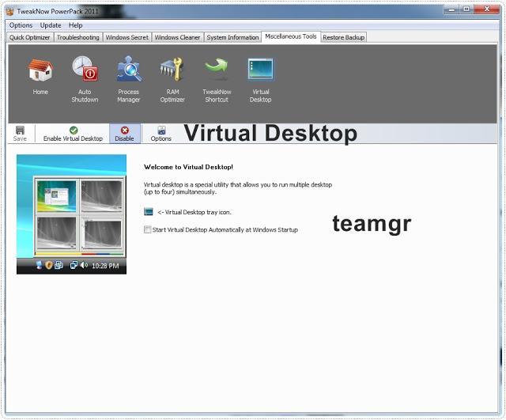Viewport: 506px width, 420px height.
Task: Click Enable Virtual Desktop
Action: pyautogui.click(x=73, y=134)
